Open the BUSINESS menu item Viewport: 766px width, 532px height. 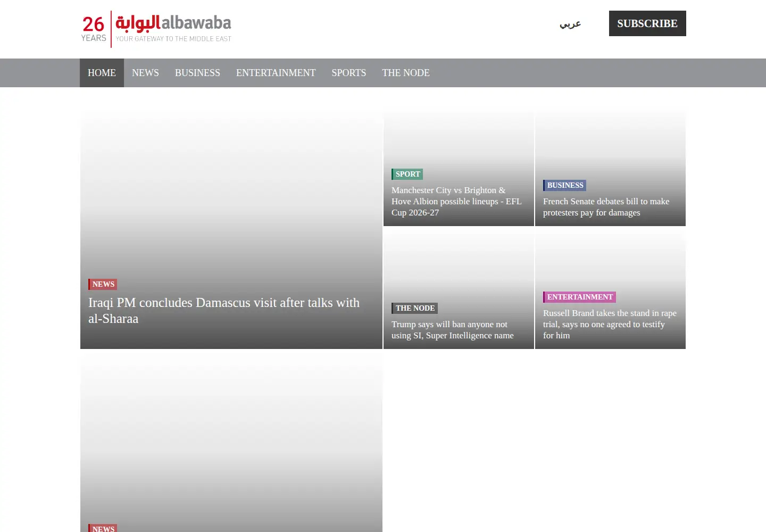point(197,73)
